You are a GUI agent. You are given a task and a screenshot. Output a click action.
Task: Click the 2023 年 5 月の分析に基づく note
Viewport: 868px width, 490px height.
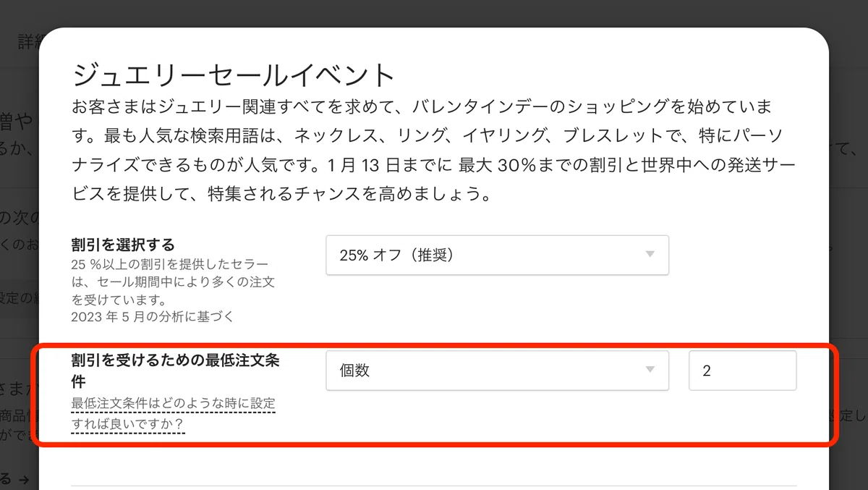pos(153,317)
